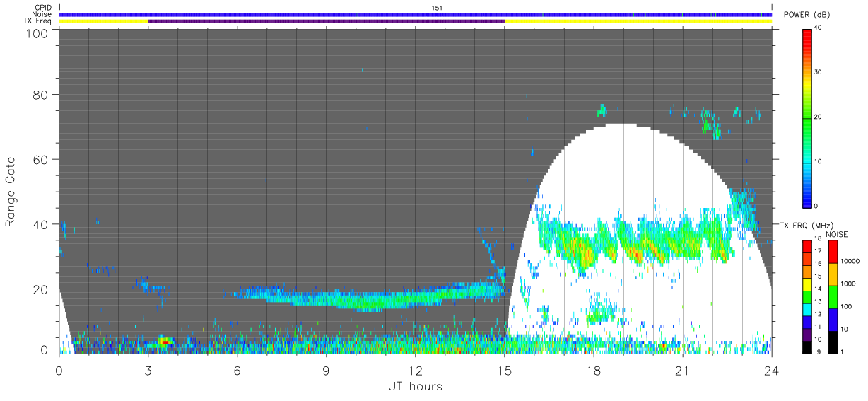Click the 21 tick on UT hours axis

(x=683, y=370)
